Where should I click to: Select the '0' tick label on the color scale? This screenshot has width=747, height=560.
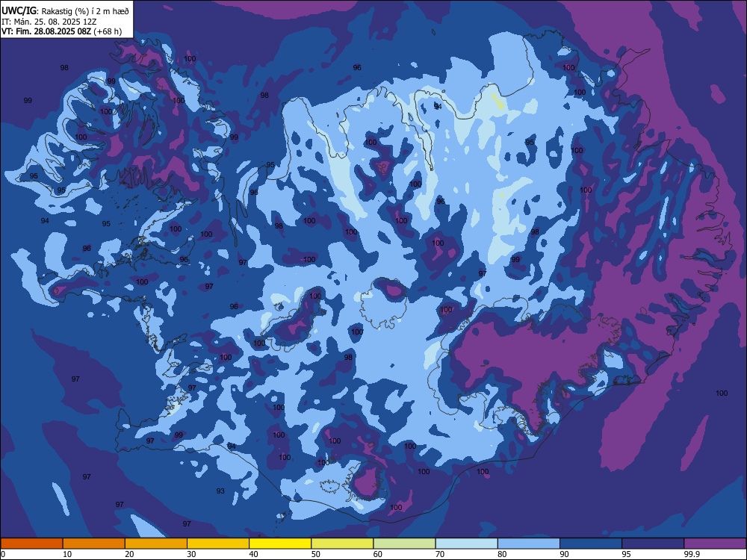3,554
